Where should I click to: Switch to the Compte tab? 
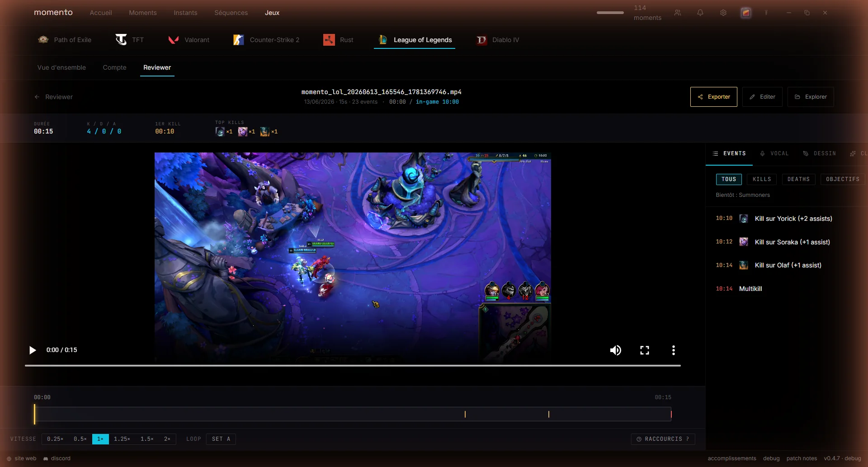(114, 67)
